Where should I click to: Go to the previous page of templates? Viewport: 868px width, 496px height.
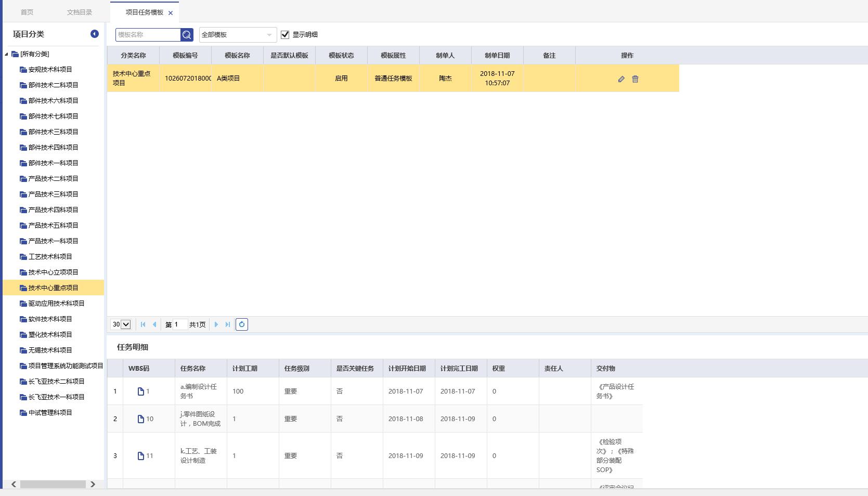tap(154, 324)
